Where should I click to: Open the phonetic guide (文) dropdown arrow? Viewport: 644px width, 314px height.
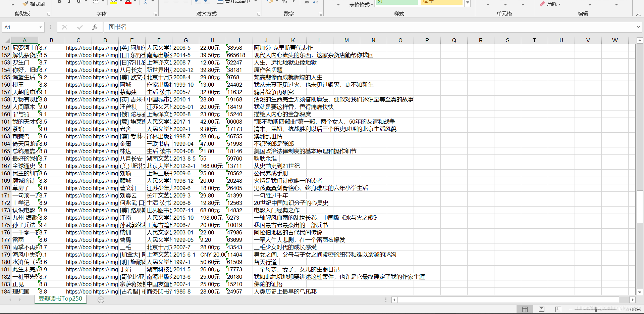pyautogui.click(x=152, y=1)
